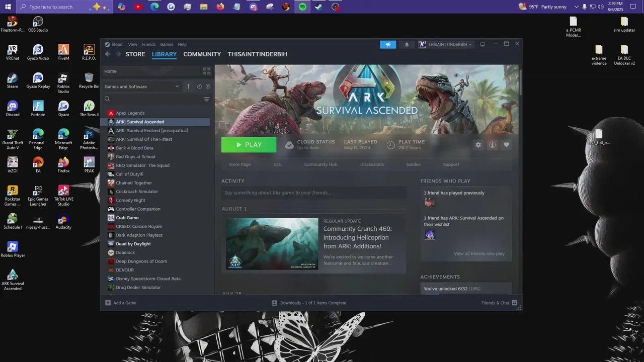
Task: Show ARK game info icon
Action: [x=492, y=145]
